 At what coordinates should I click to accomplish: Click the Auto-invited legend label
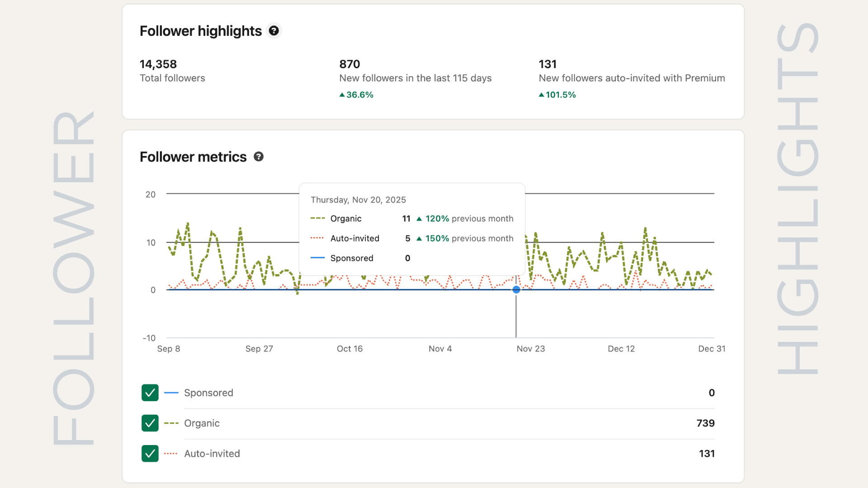(x=212, y=453)
